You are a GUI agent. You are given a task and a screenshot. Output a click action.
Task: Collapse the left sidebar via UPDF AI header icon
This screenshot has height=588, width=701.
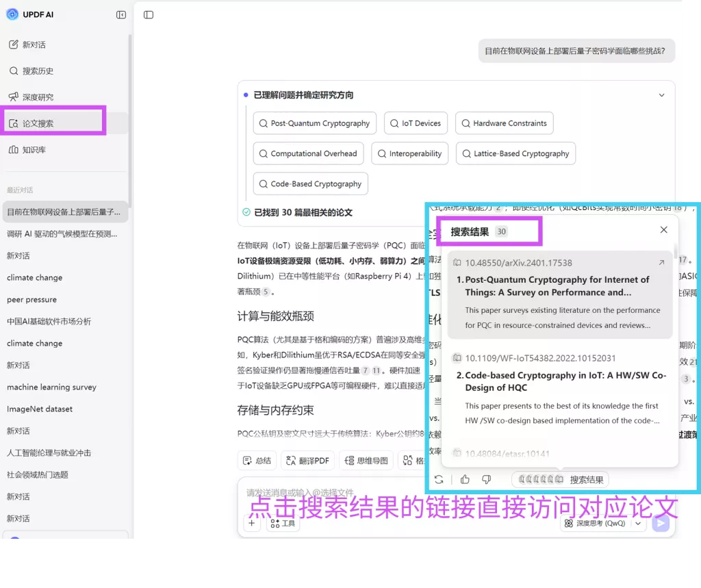(121, 14)
